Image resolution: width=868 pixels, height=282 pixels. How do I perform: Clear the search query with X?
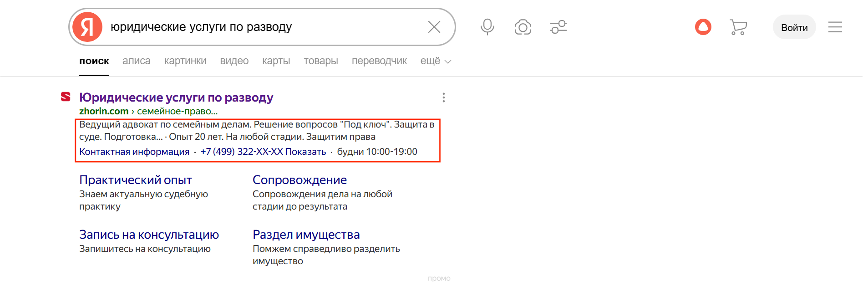pyautogui.click(x=434, y=27)
